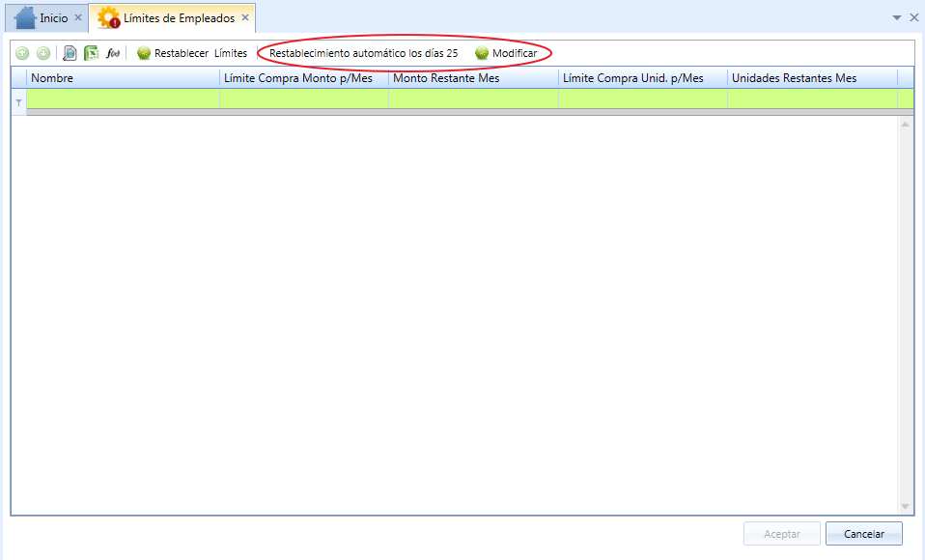Open the f(x) formula icon
The height and width of the screenshot is (560, 925).
[113, 53]
